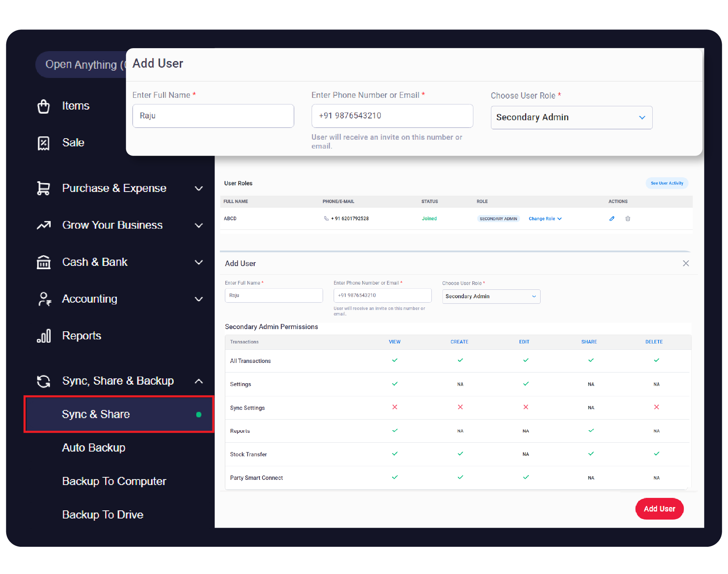Screen dimensions: 728x574
Task: Toggle All Transactions delete permission checkmark
Action: 656,360
